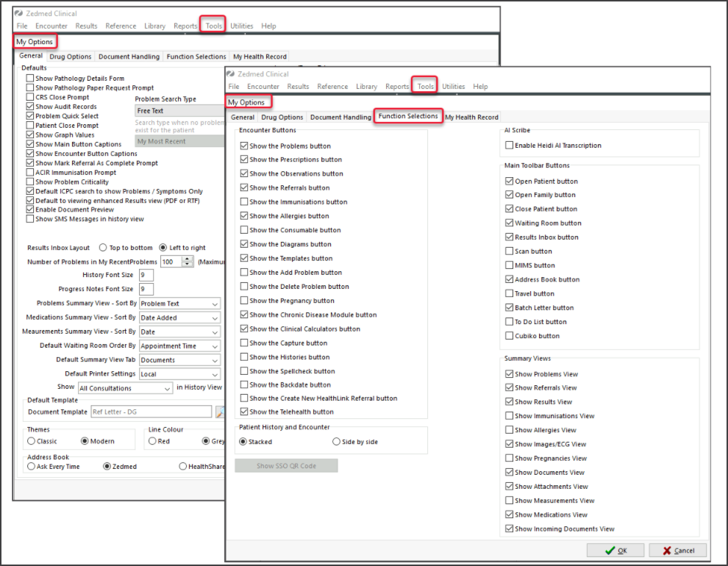Switch to Function Selections tab in front window

[408, 116]
